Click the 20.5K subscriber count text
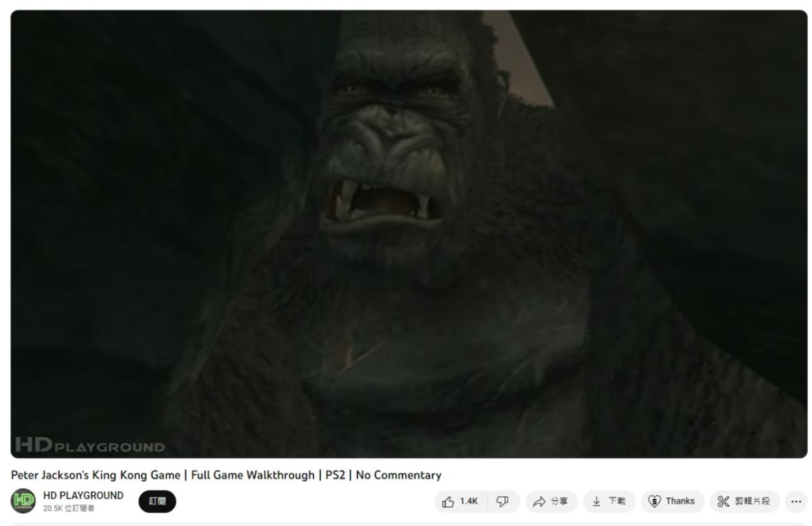The height and width of the screenshot is (526, 812). [x=69, y=508]
